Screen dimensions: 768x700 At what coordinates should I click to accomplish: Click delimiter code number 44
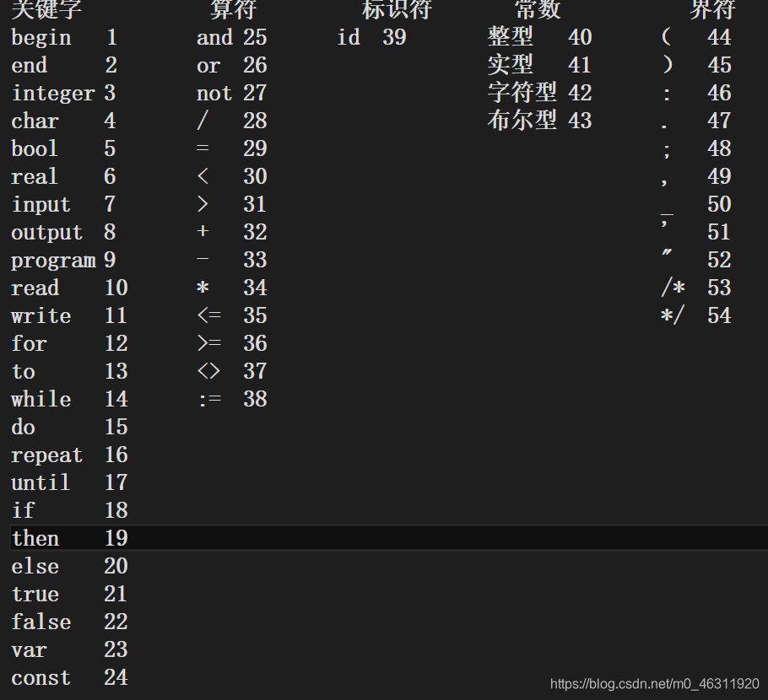click(x=720, y=38)
